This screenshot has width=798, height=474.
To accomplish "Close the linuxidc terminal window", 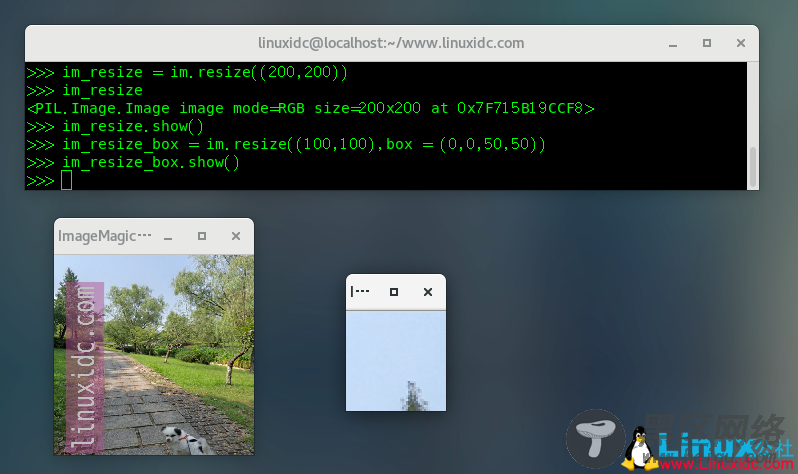I will (741, 43).
